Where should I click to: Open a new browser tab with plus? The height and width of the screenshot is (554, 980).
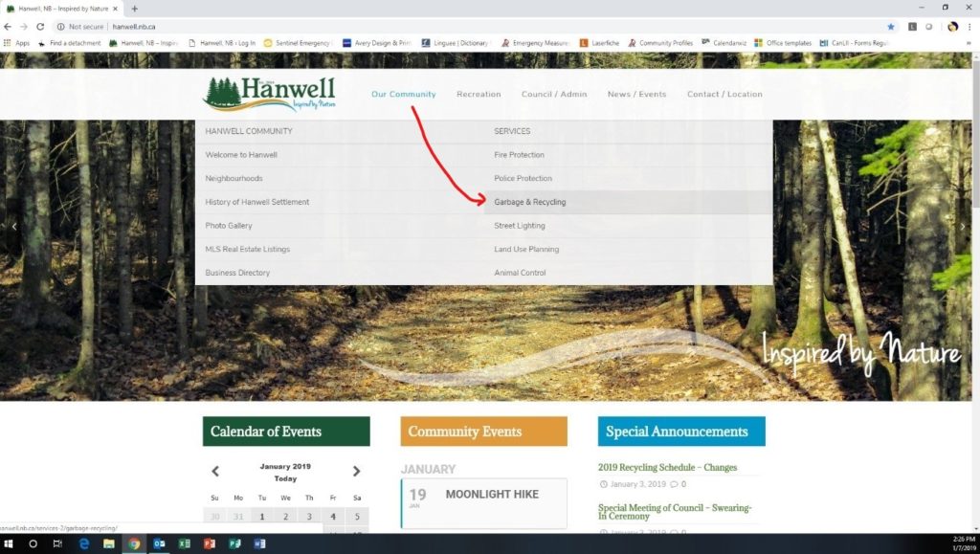tap(134, 9)
